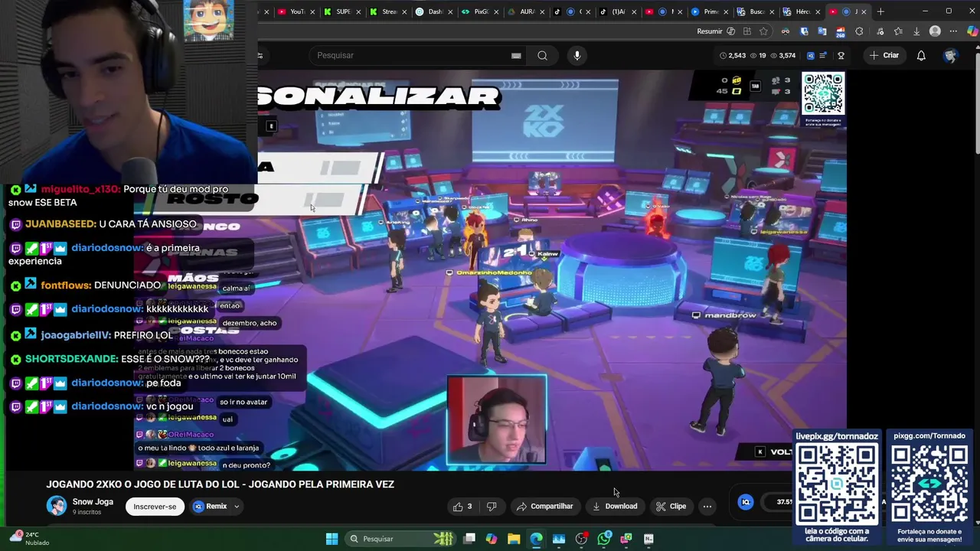This screenshot has height=551, width=980.
Task: Click the Compartilhar share button
Action: (x=544, y=506)
